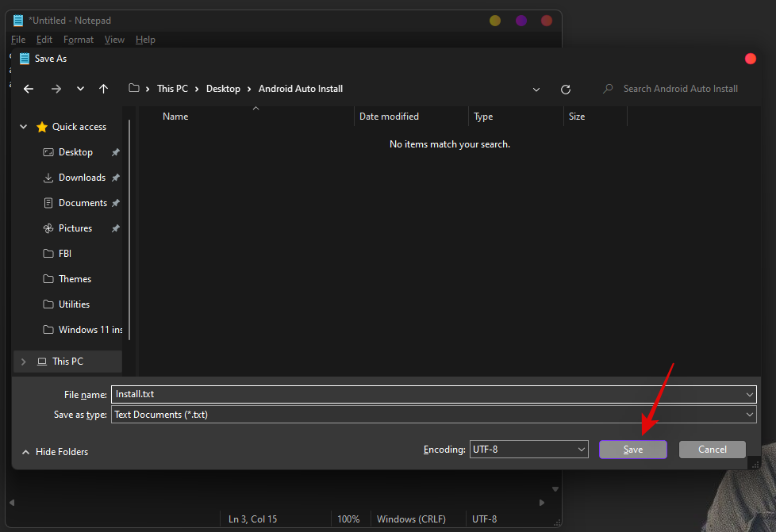Image resolution: width=776 pixels, height=532 pixels.
Task: Click Desktop in the address breadcrumb
Action: coord(223,89)
